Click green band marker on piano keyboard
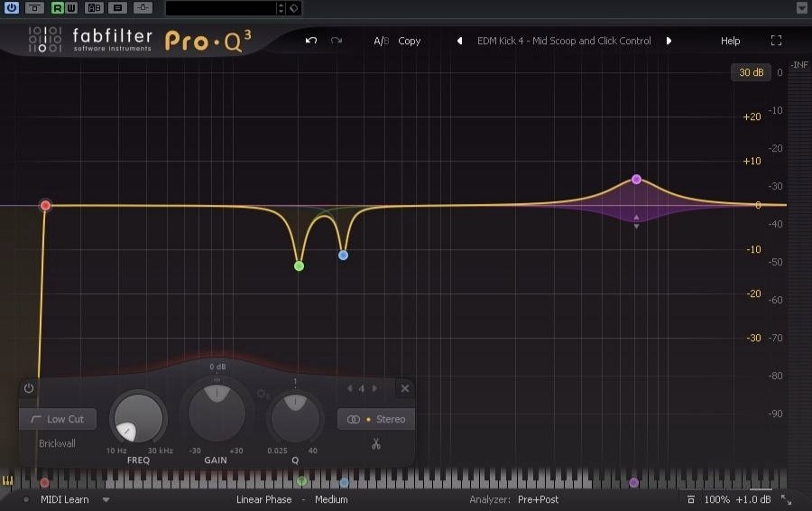 (301, 481)
